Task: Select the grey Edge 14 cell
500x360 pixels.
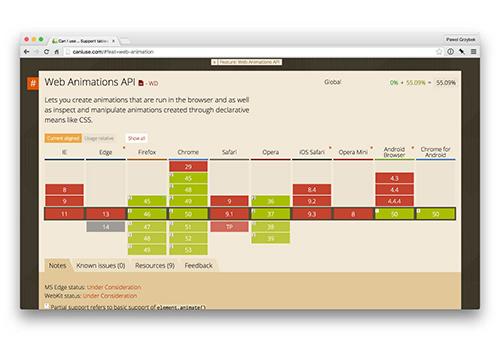Action: pyautogui.click(x=106, y=227)
